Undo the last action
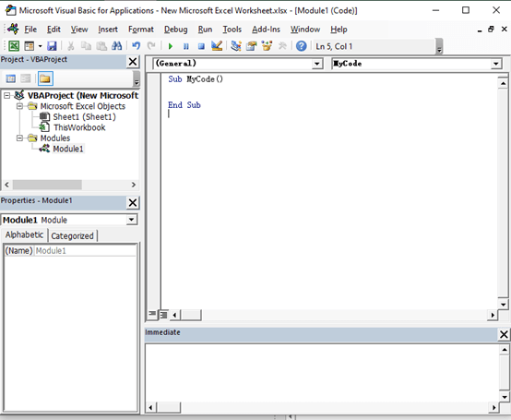 coord(137,46)
